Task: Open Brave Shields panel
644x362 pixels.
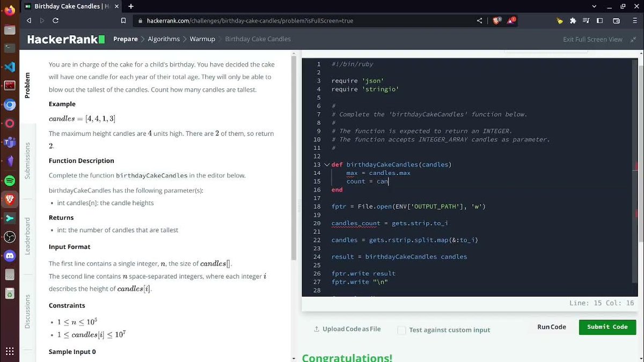Action: tap(496, 21)
